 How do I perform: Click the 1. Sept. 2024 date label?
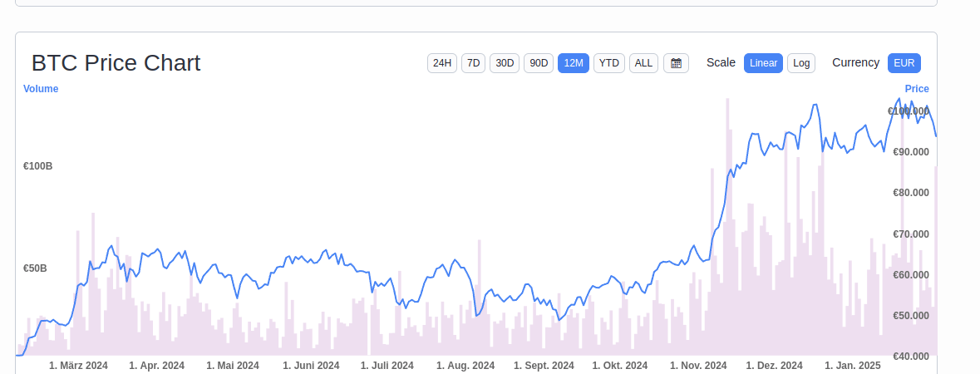coord(544,365)
